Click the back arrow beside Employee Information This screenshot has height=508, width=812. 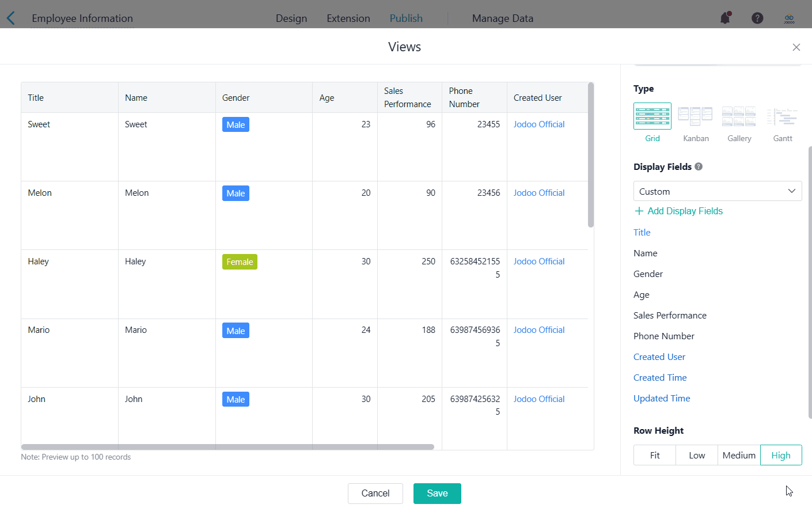[x=11, y=18]
